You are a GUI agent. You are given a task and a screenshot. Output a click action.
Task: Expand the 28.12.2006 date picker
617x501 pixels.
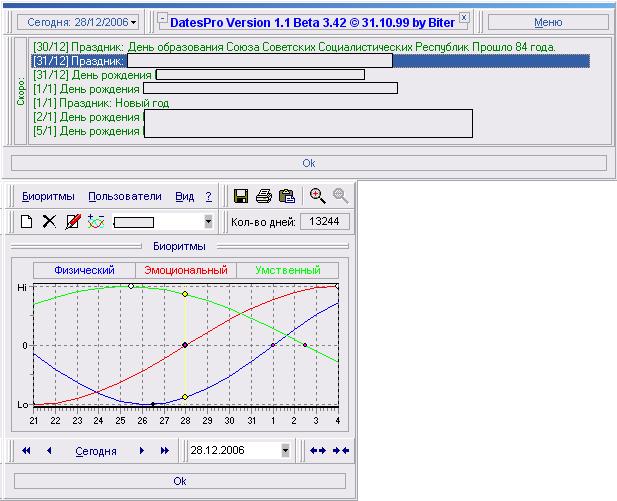pos(285,451)
